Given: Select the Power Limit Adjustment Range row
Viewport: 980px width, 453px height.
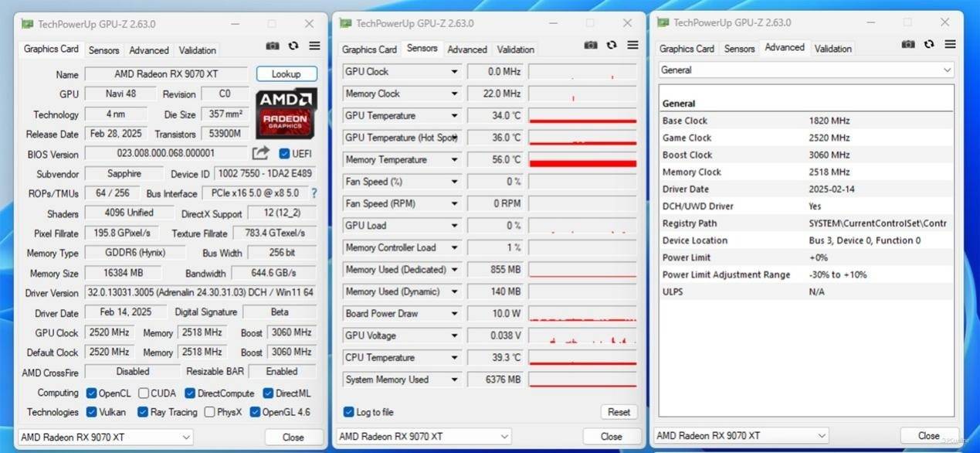Looking at the screenshot, I should [806, 274].
